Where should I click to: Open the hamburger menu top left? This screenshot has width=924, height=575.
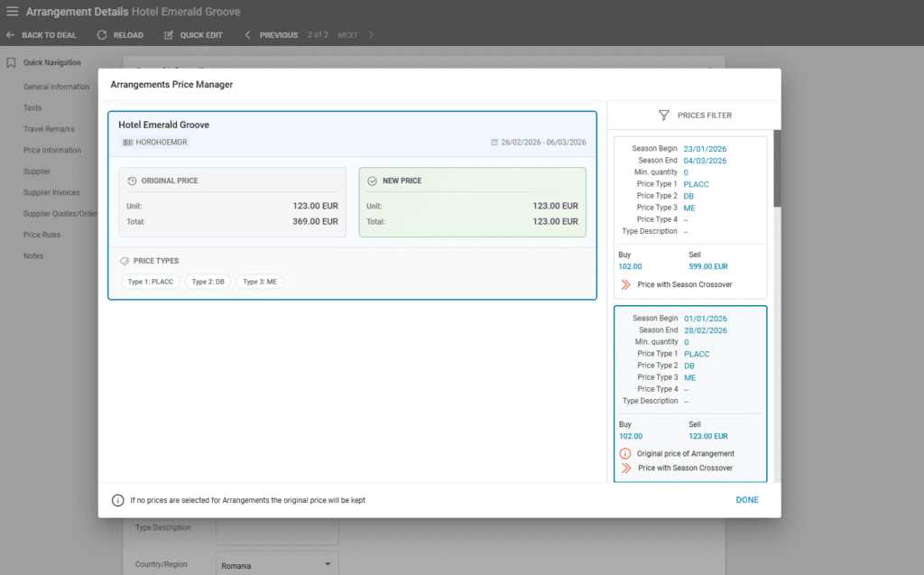click(14, 11)
